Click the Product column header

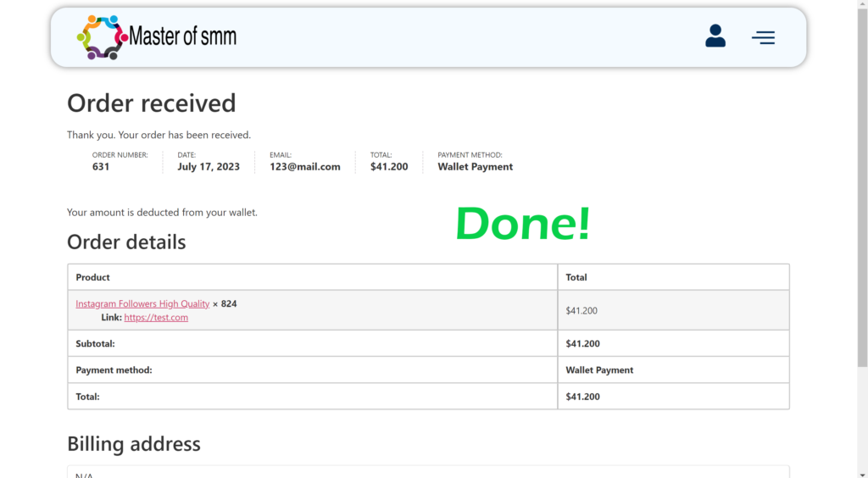(93, 277)
